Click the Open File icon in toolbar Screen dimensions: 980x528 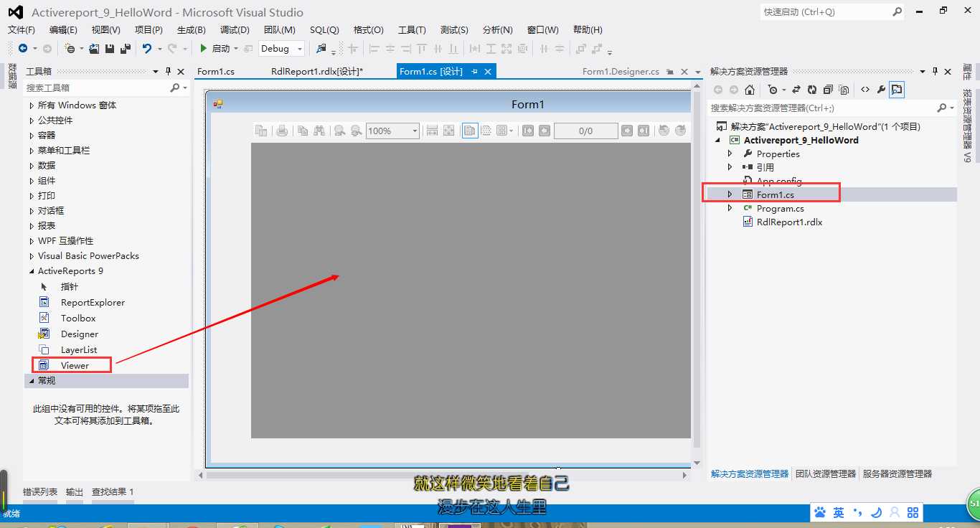click(x=95, y=48)
